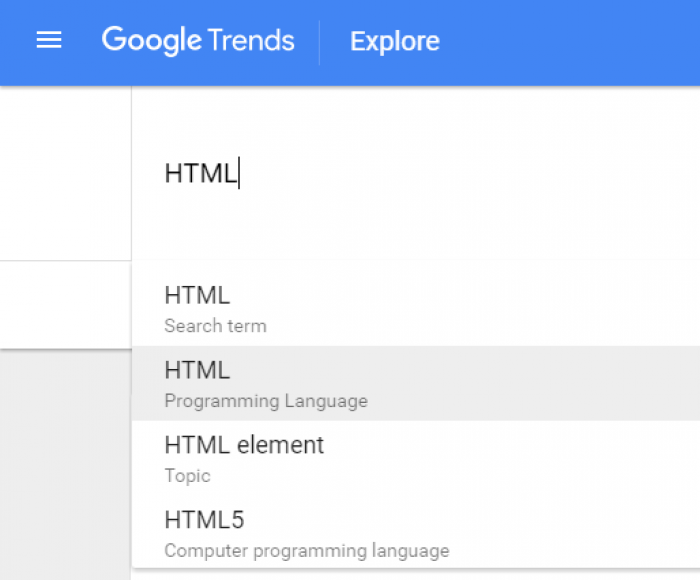Image resolution: width=700 pixels, height=580 pixels.
Task: Click the 'HTML element' suggestion title
Action: pyautogui.click(x=244, y=445)
